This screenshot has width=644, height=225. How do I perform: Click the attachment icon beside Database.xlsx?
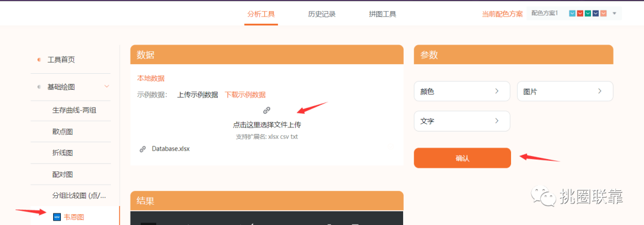pos(143,149)
